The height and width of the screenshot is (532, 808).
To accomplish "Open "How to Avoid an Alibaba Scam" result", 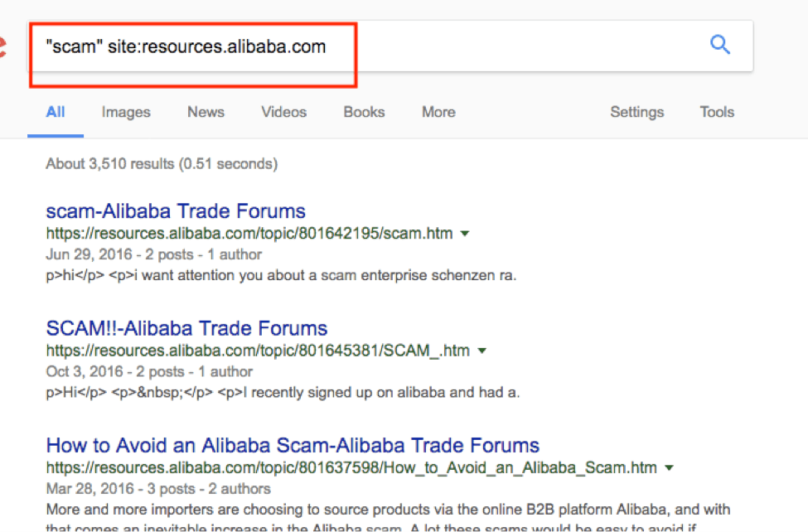I will [x=293, y=446].
